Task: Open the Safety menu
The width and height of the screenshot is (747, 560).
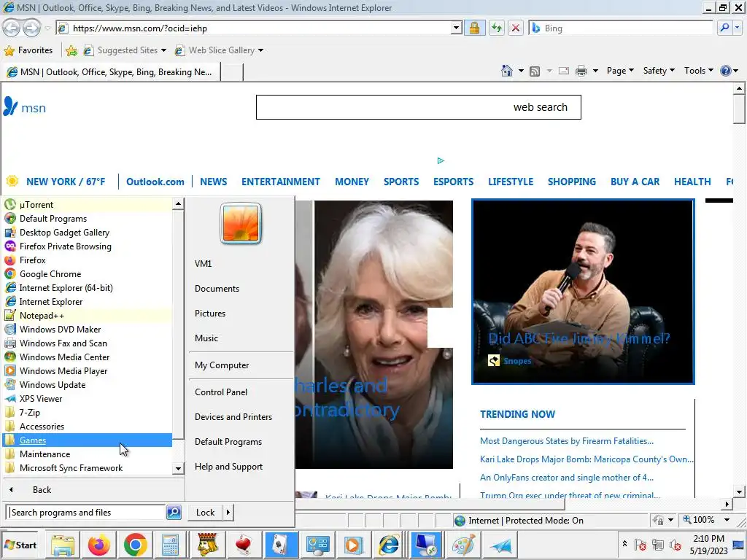Action: point(659,71)
